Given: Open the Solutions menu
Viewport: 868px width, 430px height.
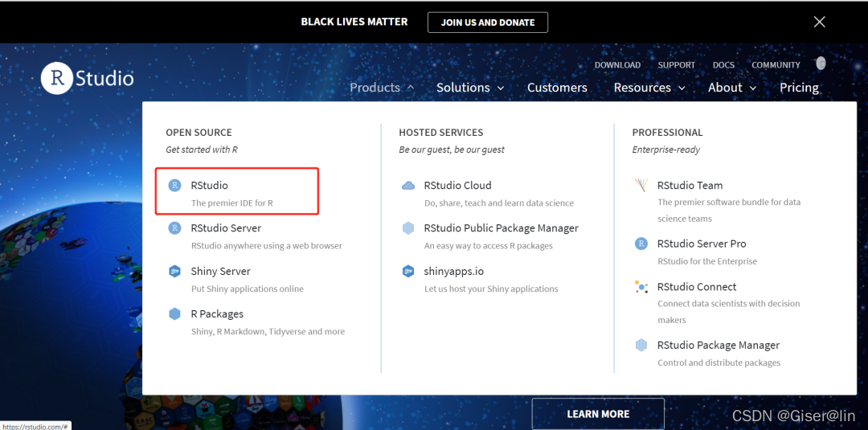Looking at the screenshot, I should [463, 88].
